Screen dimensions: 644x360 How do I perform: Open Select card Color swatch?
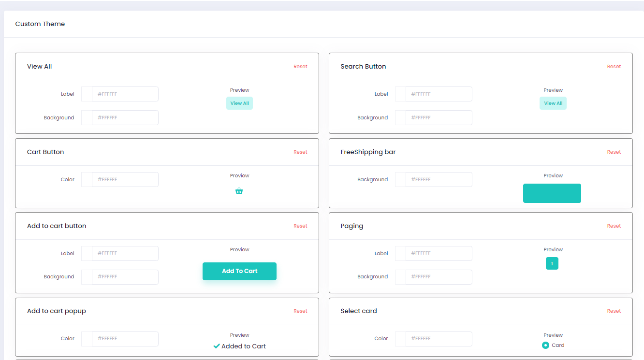tap(400, 339)
